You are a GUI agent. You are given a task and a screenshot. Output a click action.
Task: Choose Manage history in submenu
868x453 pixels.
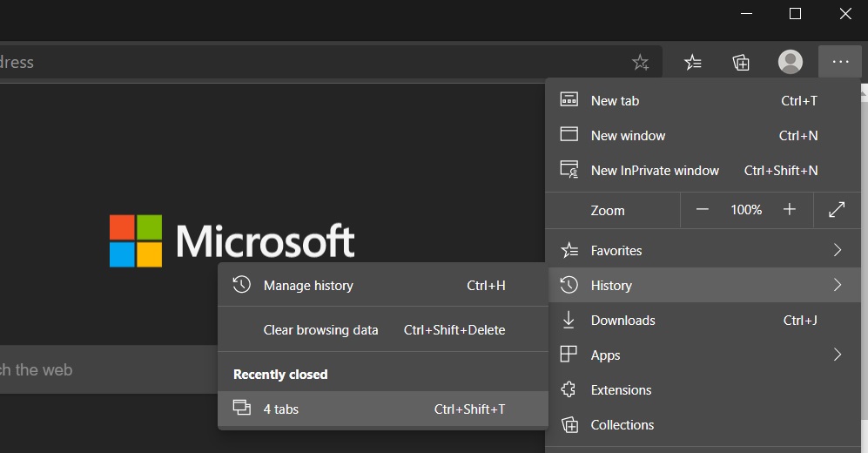[308, 286]
